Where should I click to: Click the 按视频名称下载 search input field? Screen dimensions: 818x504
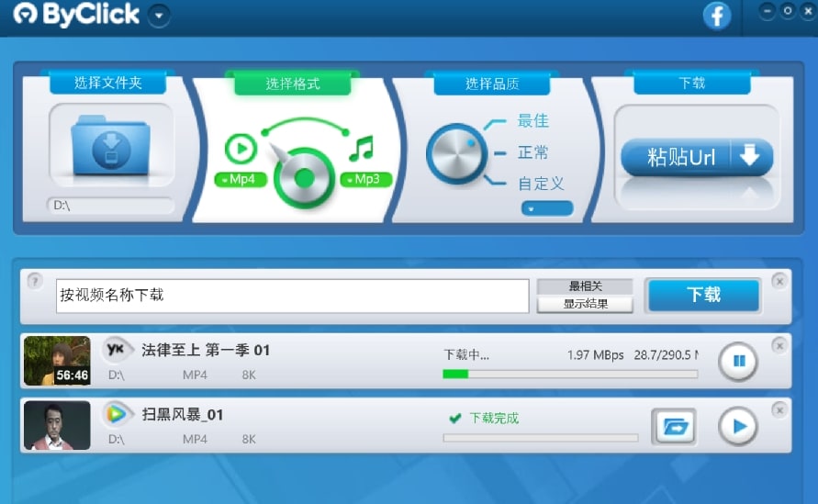pyautogui.click(x=291, y=296)
